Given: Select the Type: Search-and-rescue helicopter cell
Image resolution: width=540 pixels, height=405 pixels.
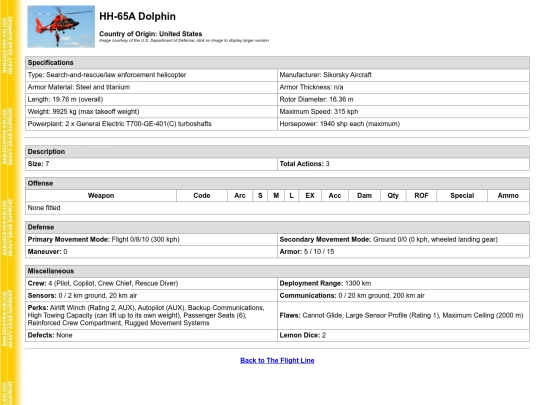Looking at the screenshot, I should (x=151, y=75).
